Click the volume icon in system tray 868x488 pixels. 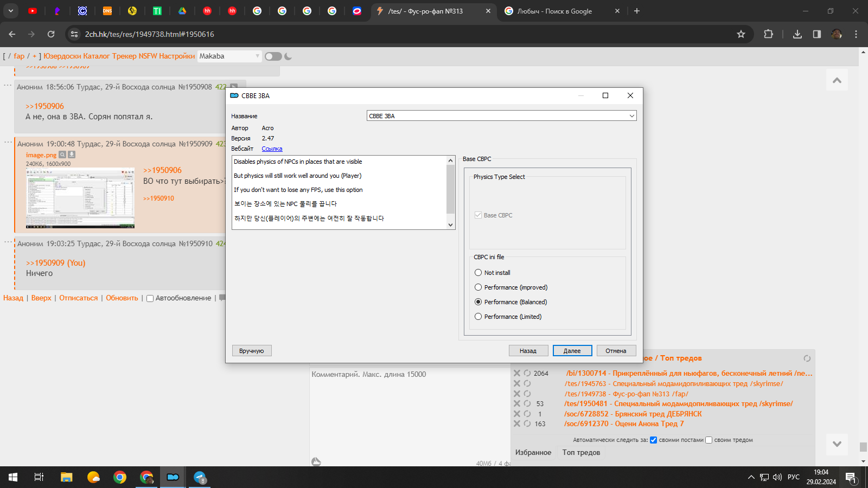pyautogui.click(x=777, y=477)
